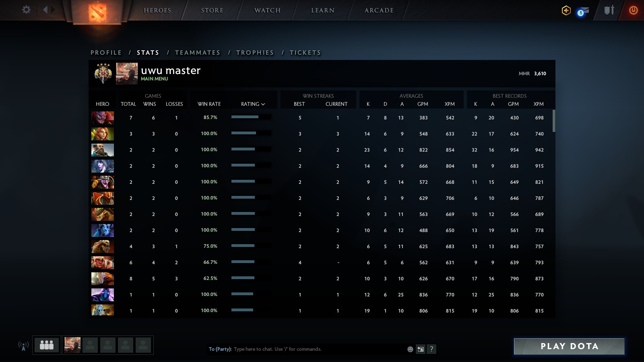Click the chat help question mark
644x362 pixels.
pyautogui.click(x=431, y=349)
